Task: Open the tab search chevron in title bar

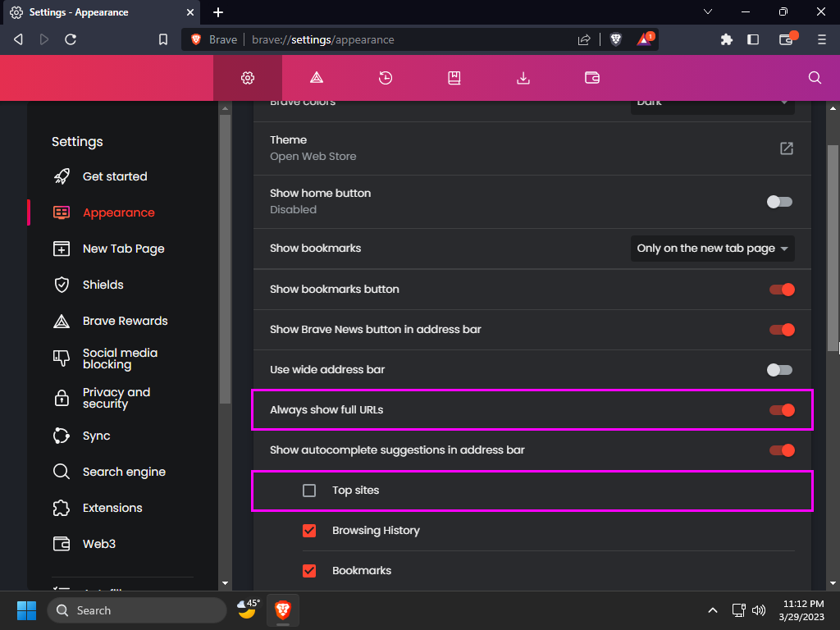Action: pos(708,11)
